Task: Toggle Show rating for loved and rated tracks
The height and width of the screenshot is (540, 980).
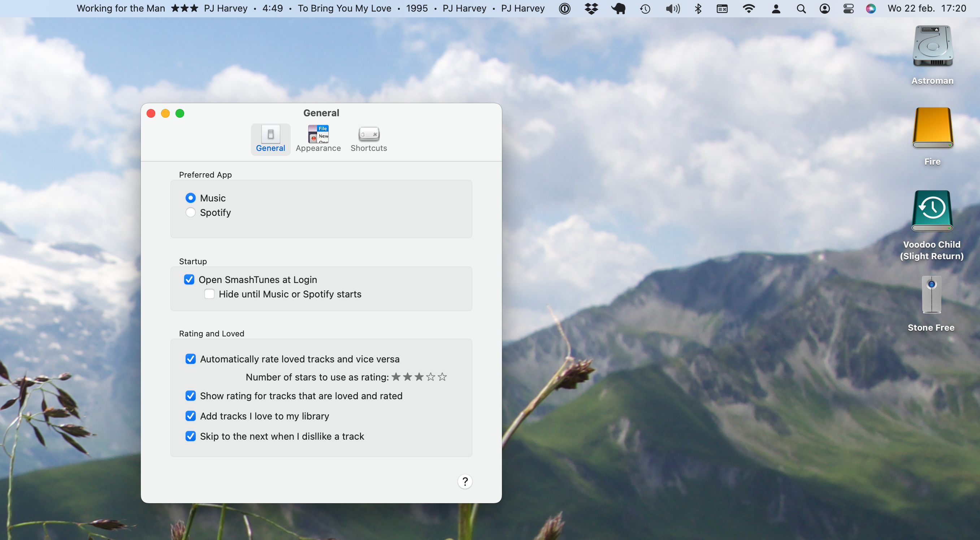Action: coord(191,396)
